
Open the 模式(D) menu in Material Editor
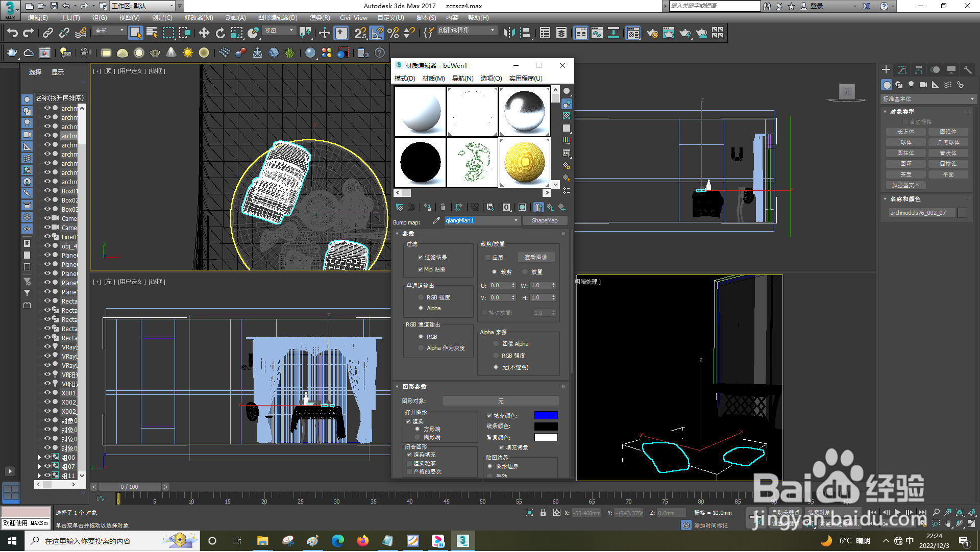pos(405,79)
